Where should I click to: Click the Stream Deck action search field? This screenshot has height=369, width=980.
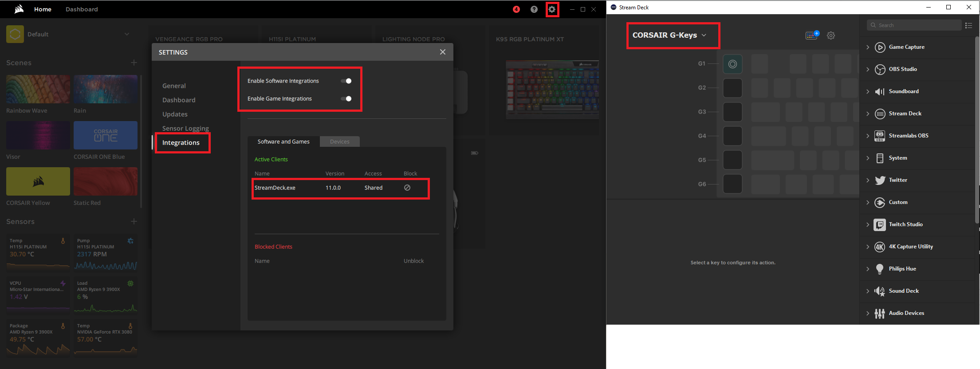click(x=914, y=25)
